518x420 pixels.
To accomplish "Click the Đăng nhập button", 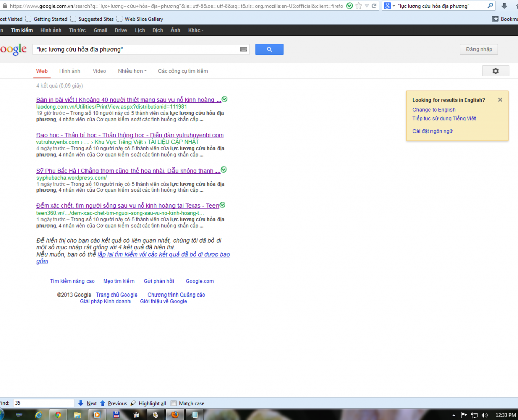I will pyautogui.click(x=479, y=49).
